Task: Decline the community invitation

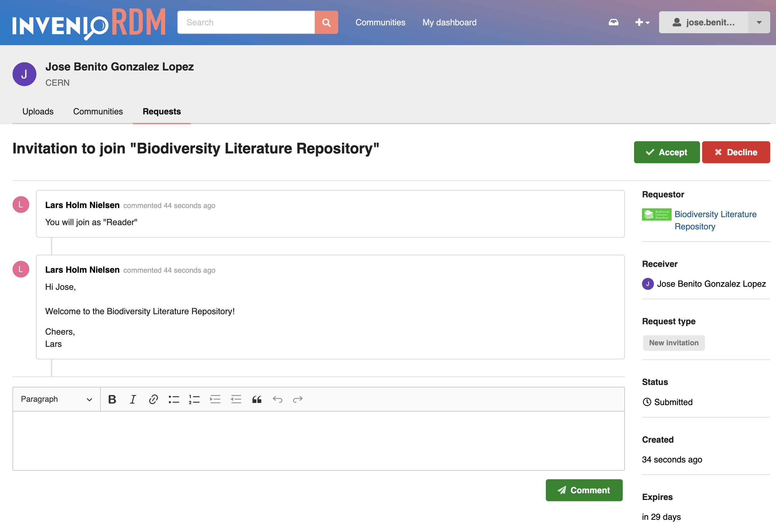Action: point(736,152)
